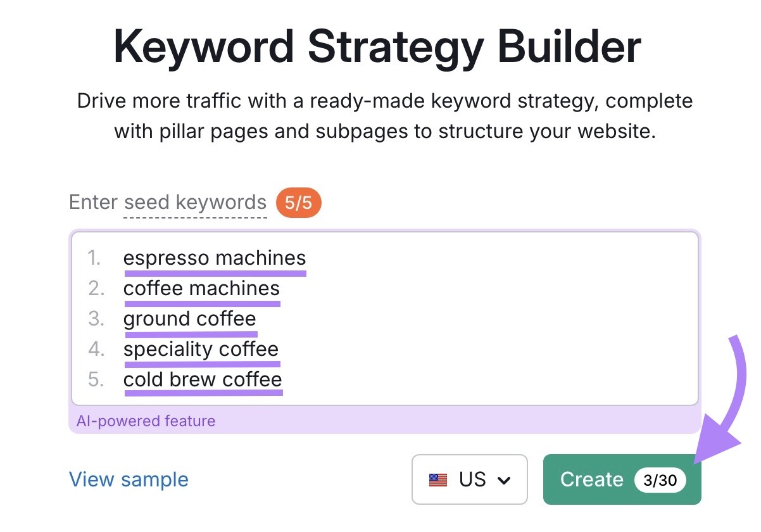Click the AI-powered feature label
Image resolution: width=761 pixels, height=532 pixels.
click(x=145, y=421)
